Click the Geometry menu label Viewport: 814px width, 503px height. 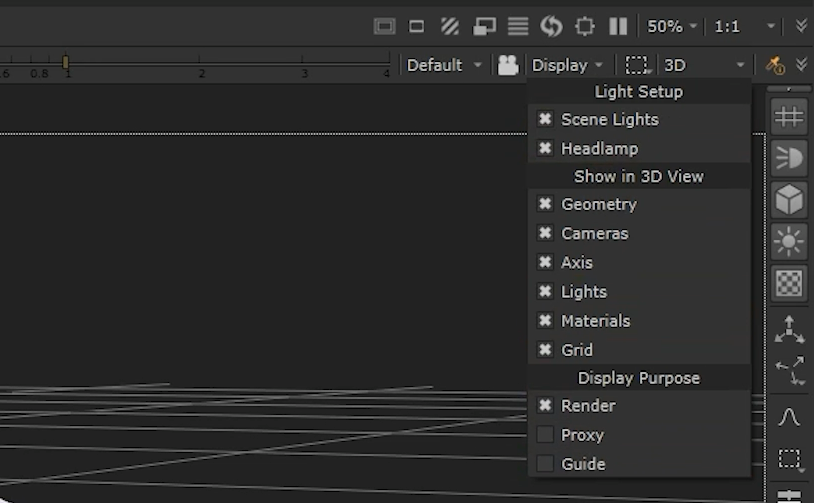599,204
